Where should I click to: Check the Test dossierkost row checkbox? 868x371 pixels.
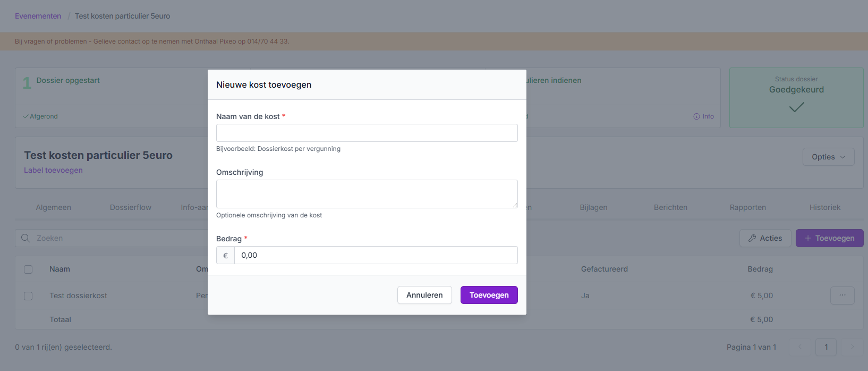tap(28, 296)
